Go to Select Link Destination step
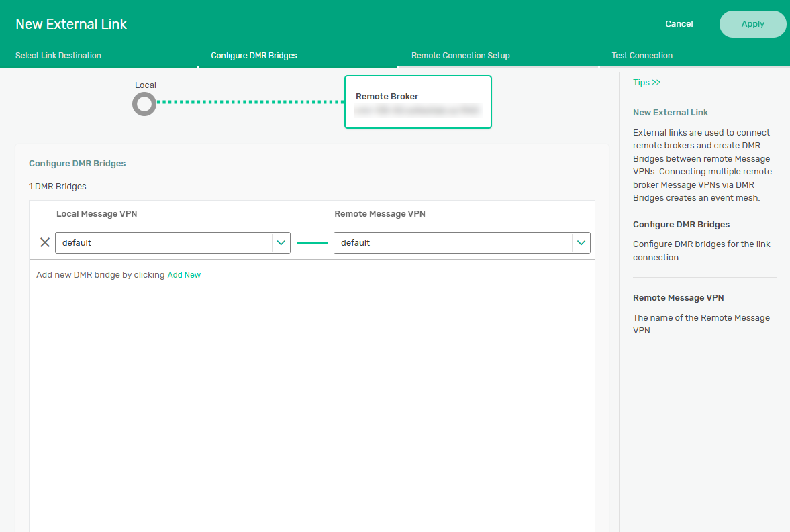The image size is (790, 532). click(58, 56)
